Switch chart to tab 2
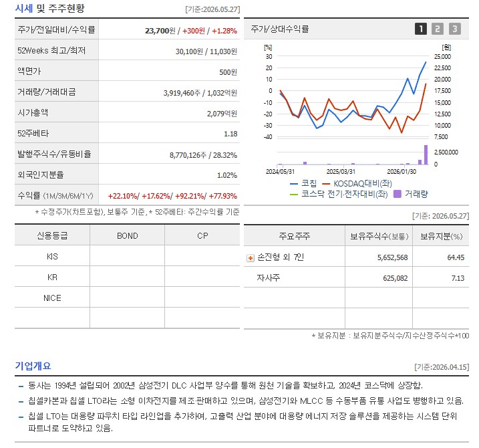The width and height of the screenshot is (479, 448). pos(438,29)
